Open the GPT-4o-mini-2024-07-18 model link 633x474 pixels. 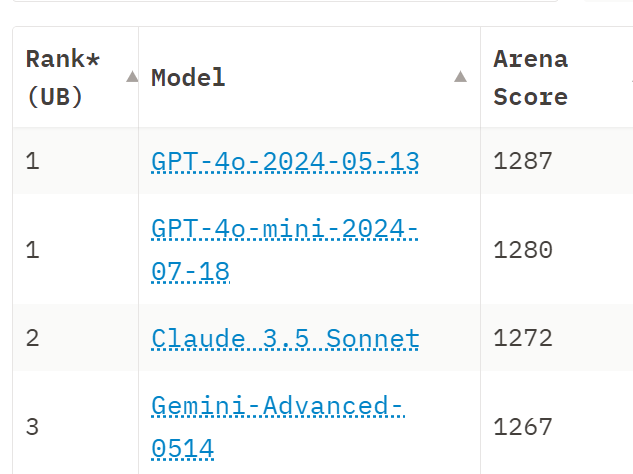285,250
